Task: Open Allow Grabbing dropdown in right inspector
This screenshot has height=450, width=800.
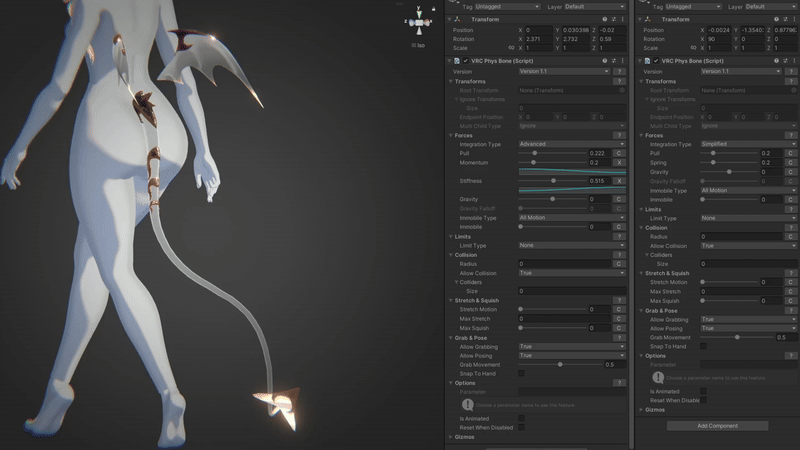Action: [748, 319]
